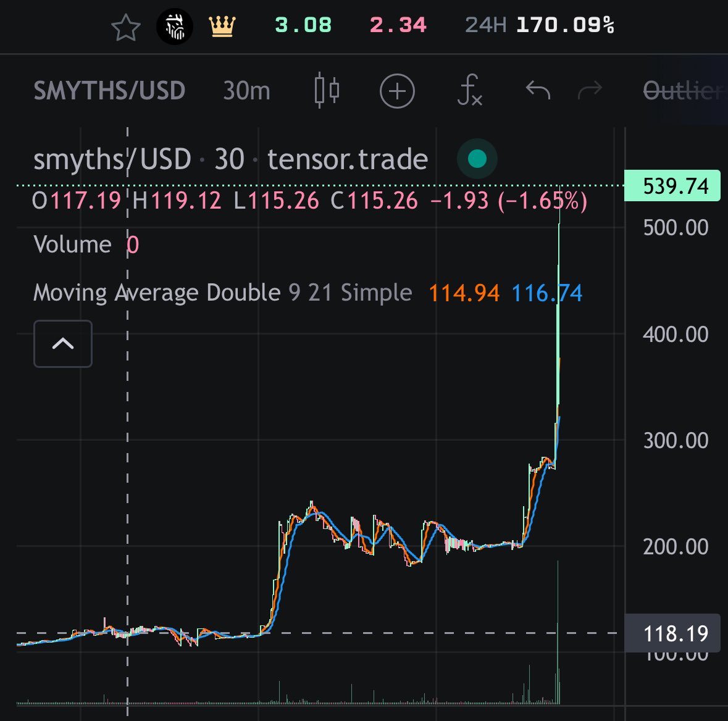Click the 500.00 price axis label
This screenshot has width=728, height=721.
coord(676,228)
